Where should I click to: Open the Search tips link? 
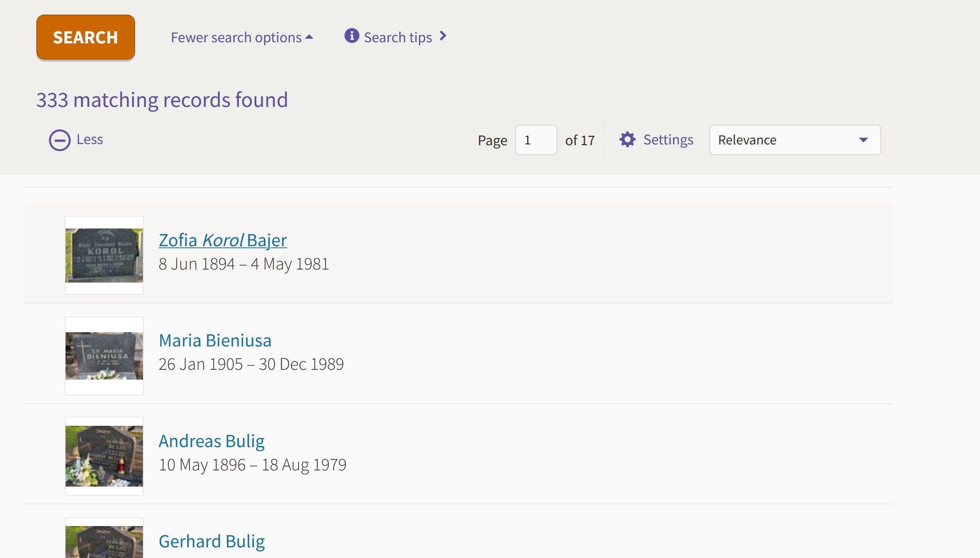pyautogui.click(x=398, y=37)
